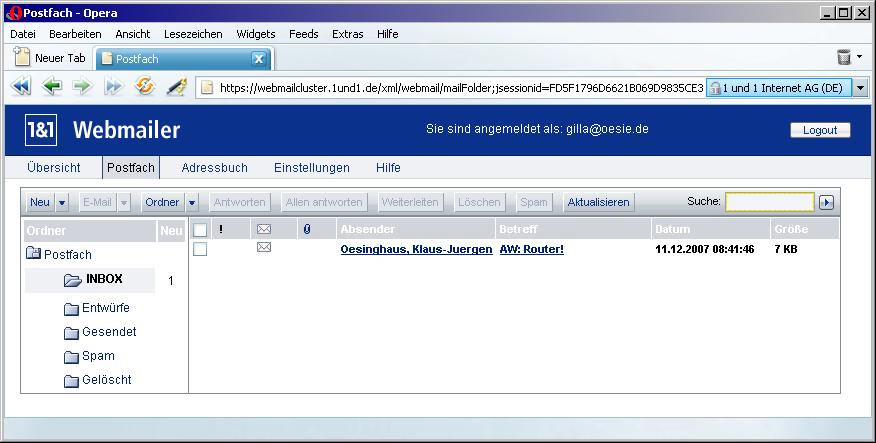Click the envelope icon column header

264,229
